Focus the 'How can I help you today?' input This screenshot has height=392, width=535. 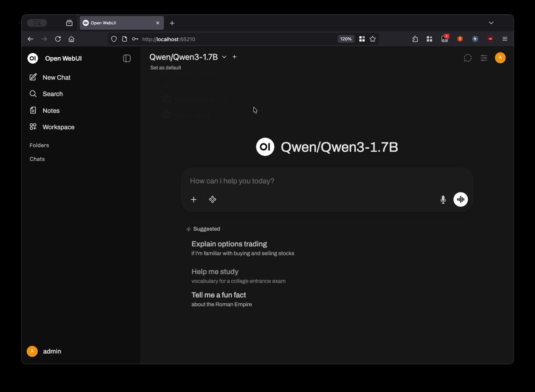[x=327, y=181]
